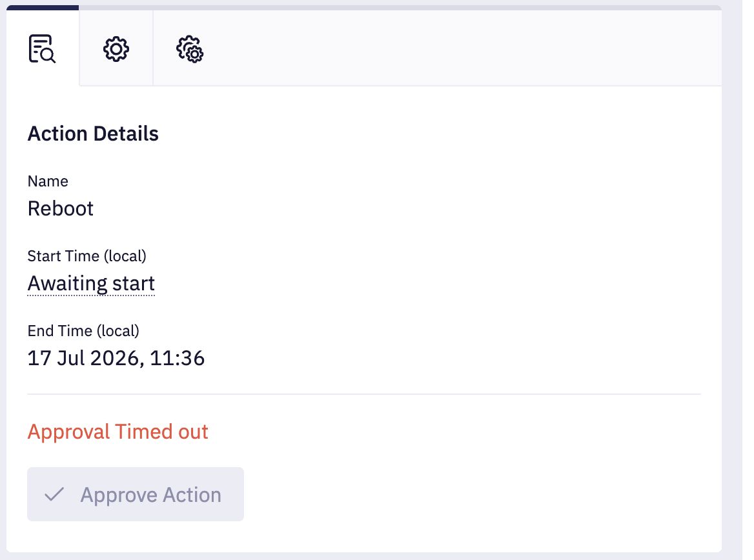Click the Start Time (local) label

(x=87, y=256)
